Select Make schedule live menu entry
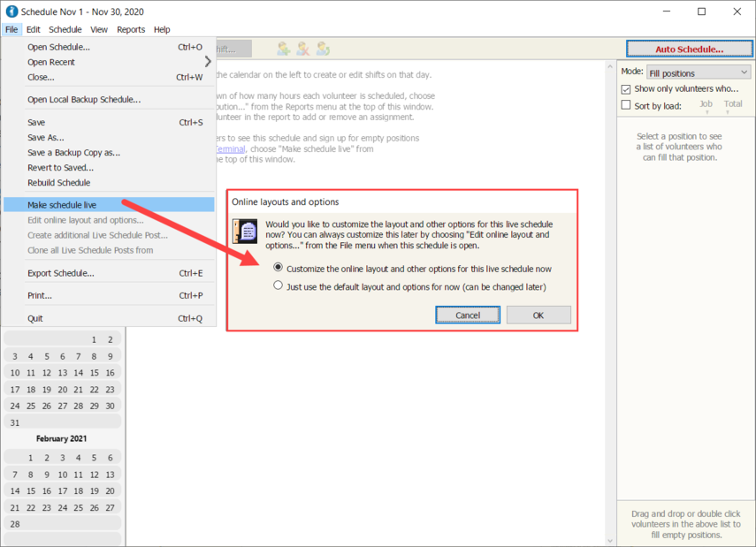Screen dimensions: 756x547 [109, 205]
